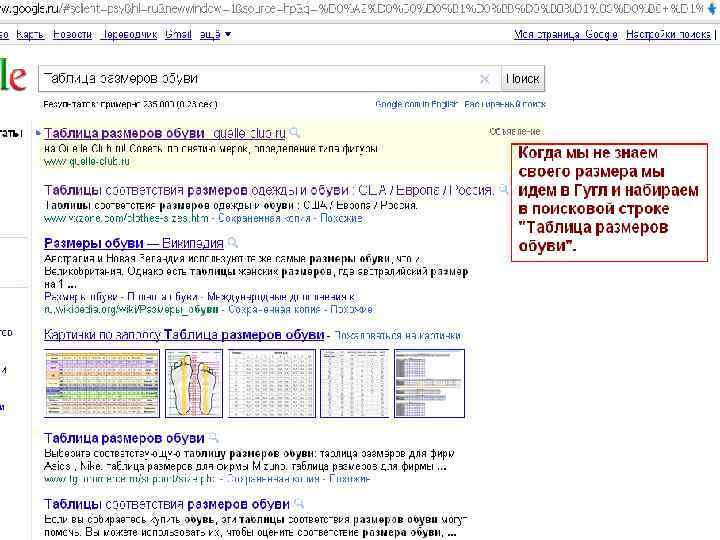Open 'Сохраненная копия' for wikipedia result
Viewport: 720px width, 540px height.
pyautogui.click(x=274, y=309)
